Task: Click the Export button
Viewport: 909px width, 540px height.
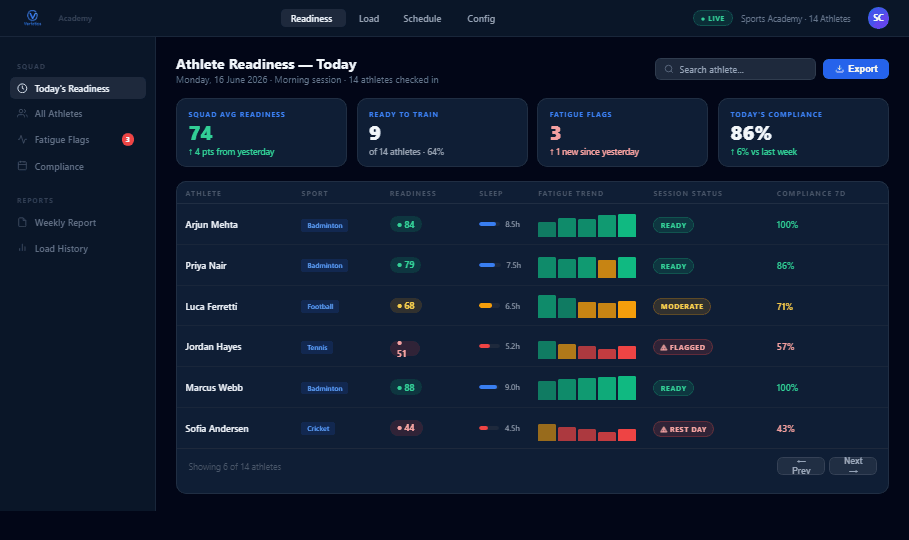Action: tap(856, 69)
